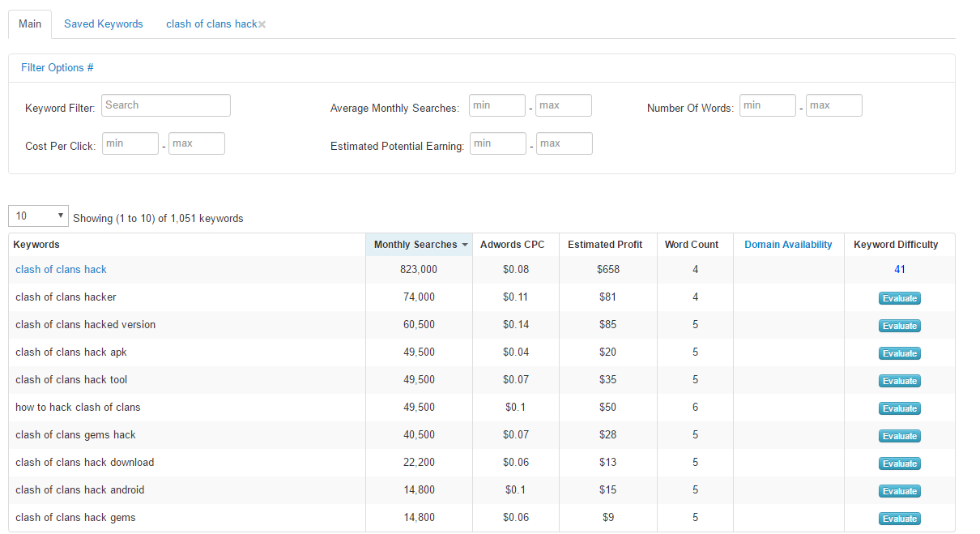Open the clash of clans hack keyword link
The image size is (980, 534).
pyautogui.click(x=61, y=270)
